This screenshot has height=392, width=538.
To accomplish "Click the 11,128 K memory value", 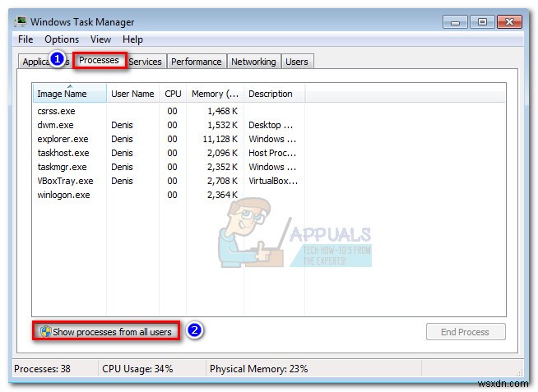I will (220, 139).
